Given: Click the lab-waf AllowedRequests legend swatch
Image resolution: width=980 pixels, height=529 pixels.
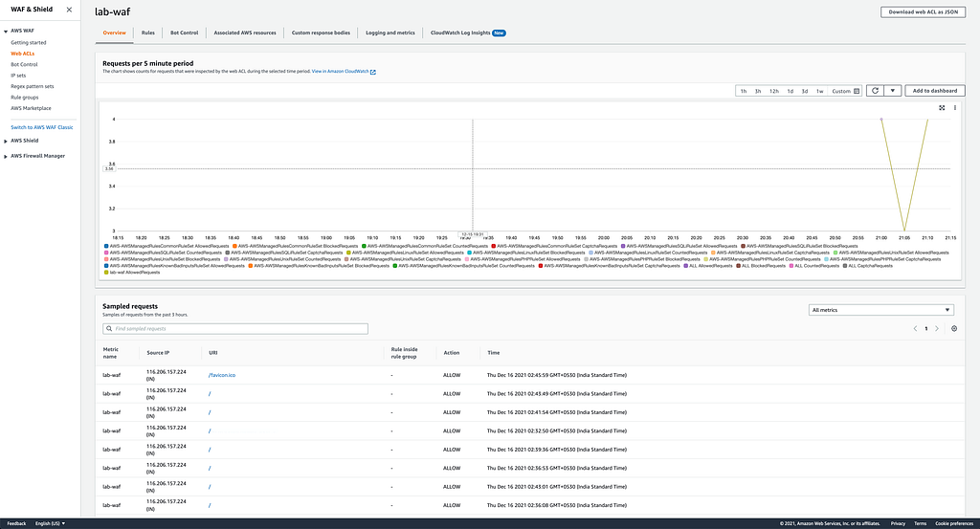Looking at the screenshot, I should coord(107,273).
